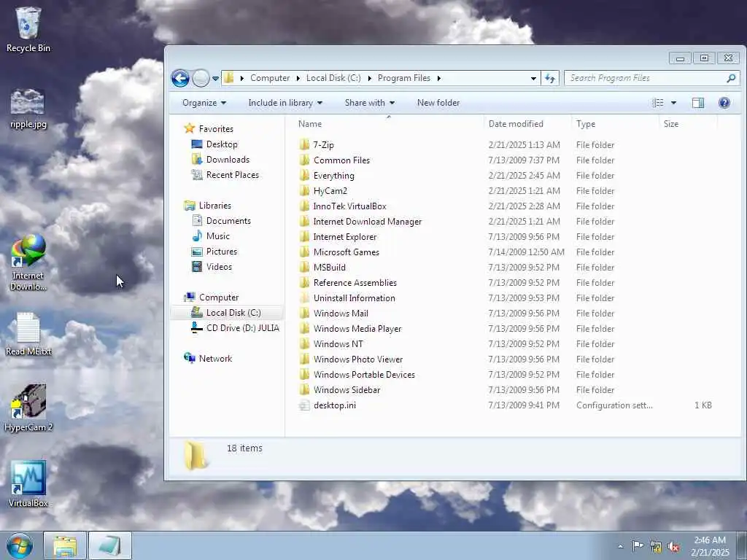Viewport: 747px width, 560px height.
Task: Click the Program Files breadcrumb
Action: coord(404,78)
